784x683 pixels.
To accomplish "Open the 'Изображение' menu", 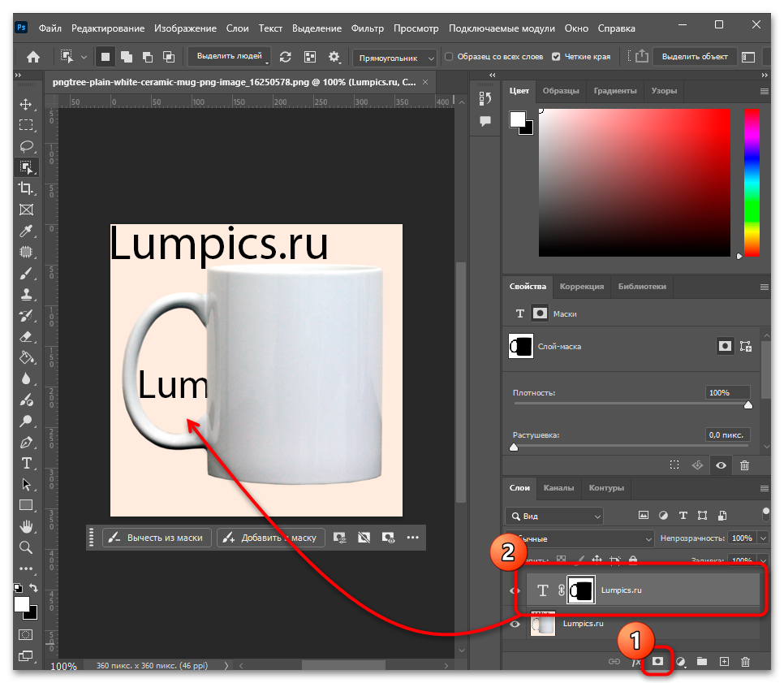I will tap(186, 28).
